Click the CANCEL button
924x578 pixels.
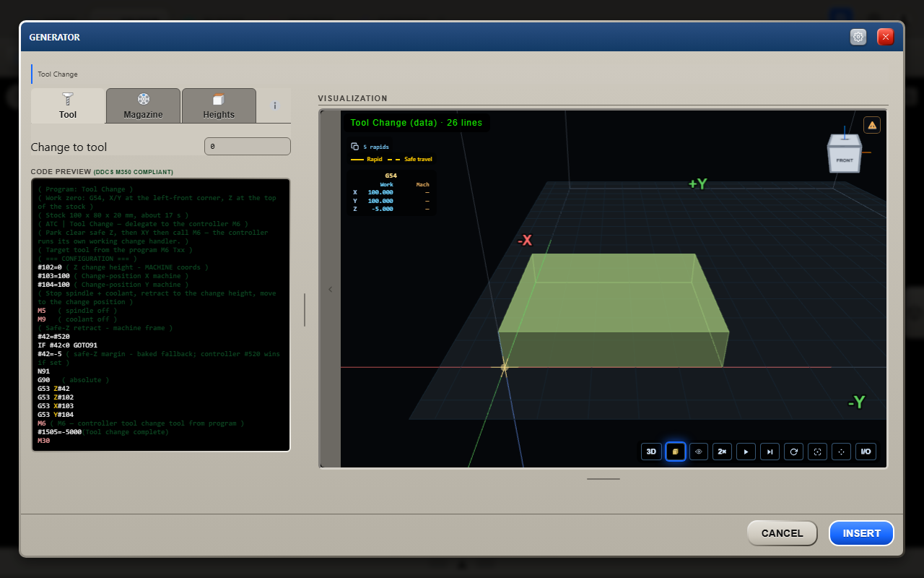782,533
